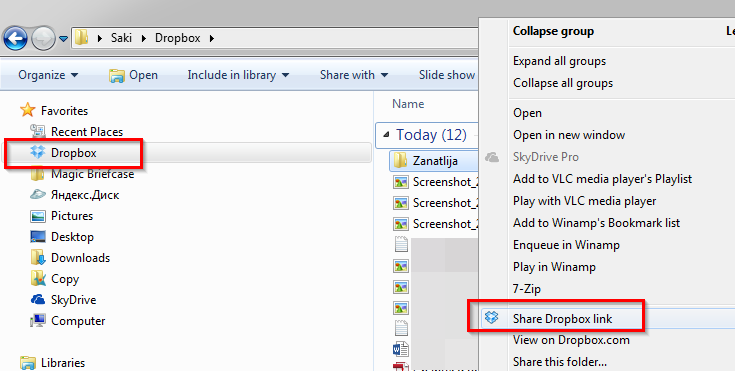Choose Collapse all groups menu entry

pos(563,83)
